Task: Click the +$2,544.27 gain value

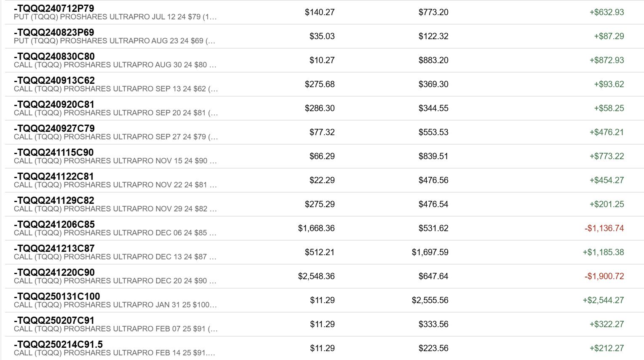Action: pos(603,300)
